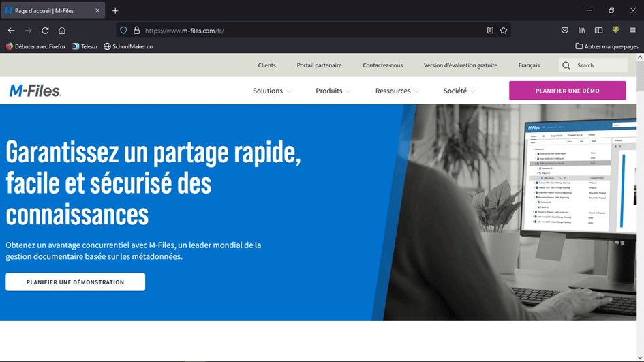Select the Page d'accueil M-Files tab
The width and height of the screenshot is (644, 362).
click(x=52, y=11)
